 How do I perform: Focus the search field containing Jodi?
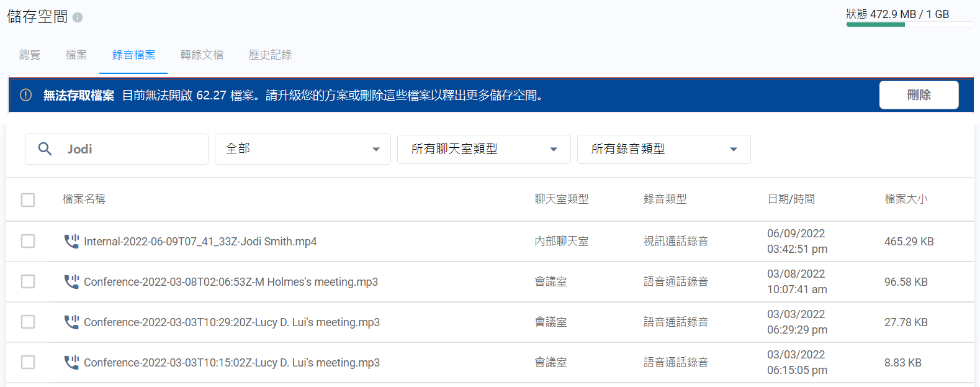[x=133, y=149]
